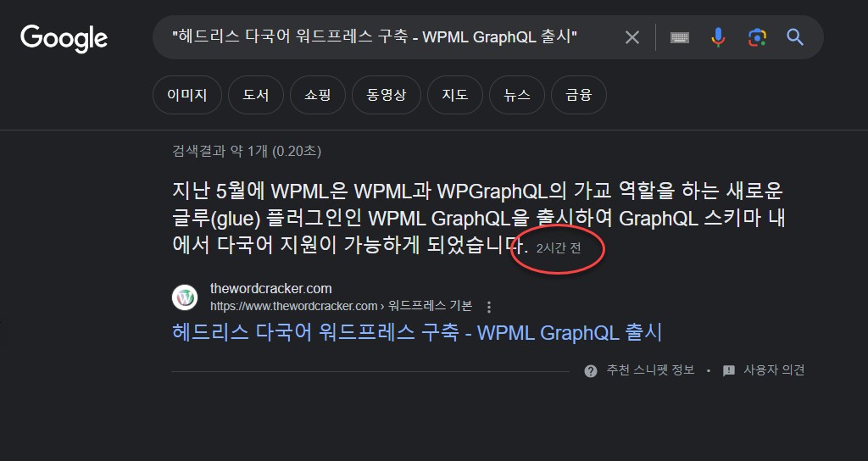Submit search with the magnifier icon
The image size is (868, 461).
coord(795,37)
